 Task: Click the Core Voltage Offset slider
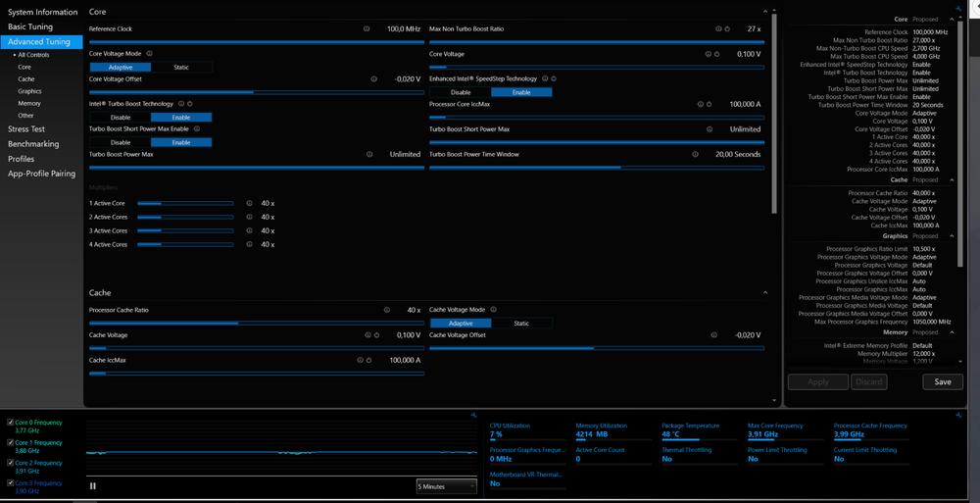[255, 91]
